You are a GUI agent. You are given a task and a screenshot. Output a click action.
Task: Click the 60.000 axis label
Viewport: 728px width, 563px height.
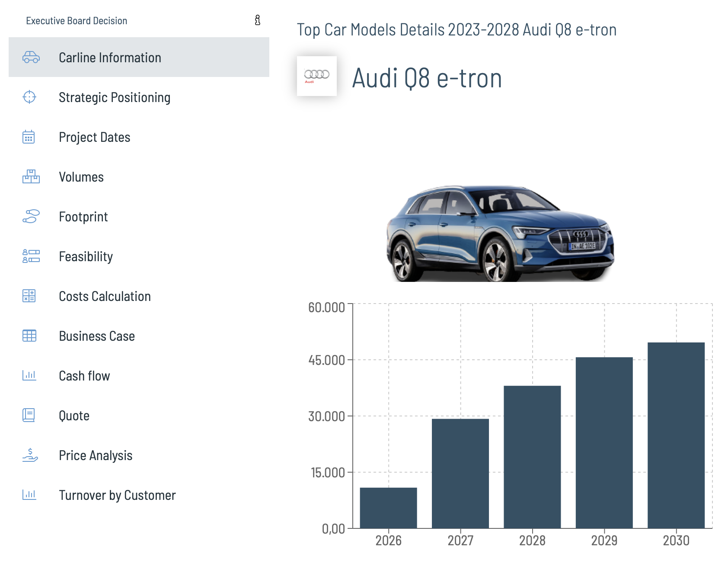(x=326, y=307)
